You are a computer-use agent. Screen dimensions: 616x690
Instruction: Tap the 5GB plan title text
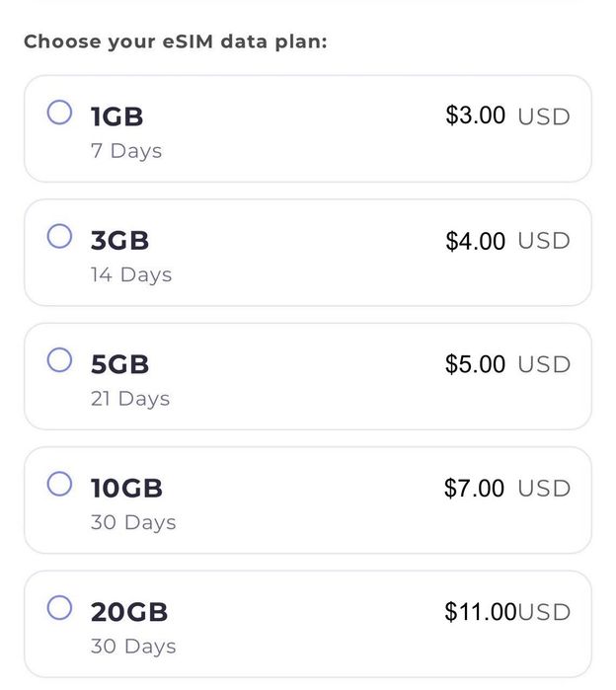[119, 364]
